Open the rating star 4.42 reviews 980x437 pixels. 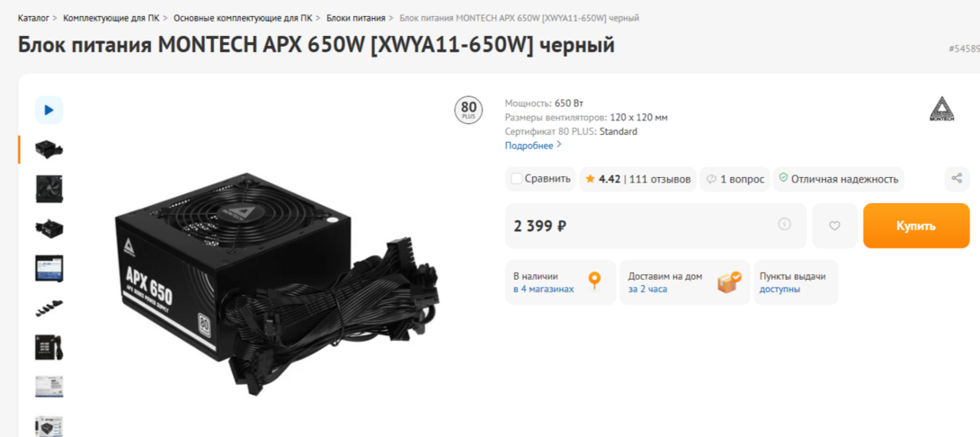[x=637, y=180]
